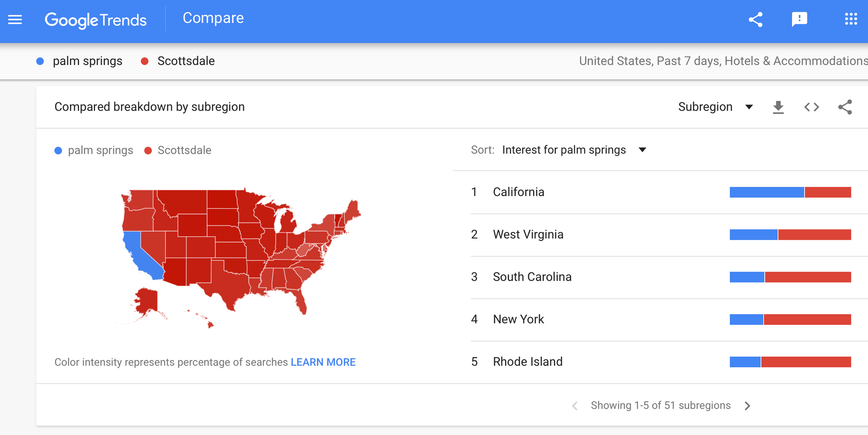The height and width of the screenshot is (435, 868).
Task: Open the Sort by interest dropdown
Action: 574,150
